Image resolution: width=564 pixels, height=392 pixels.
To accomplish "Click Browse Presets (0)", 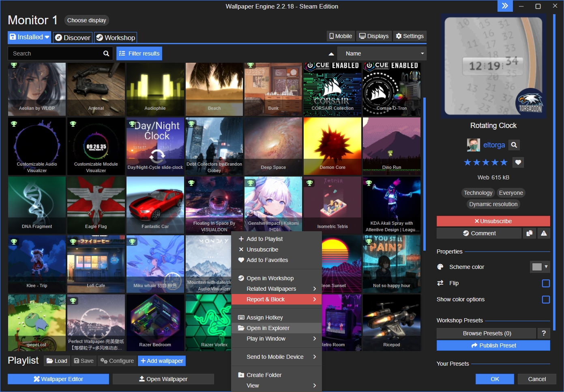I will (486, 333).
